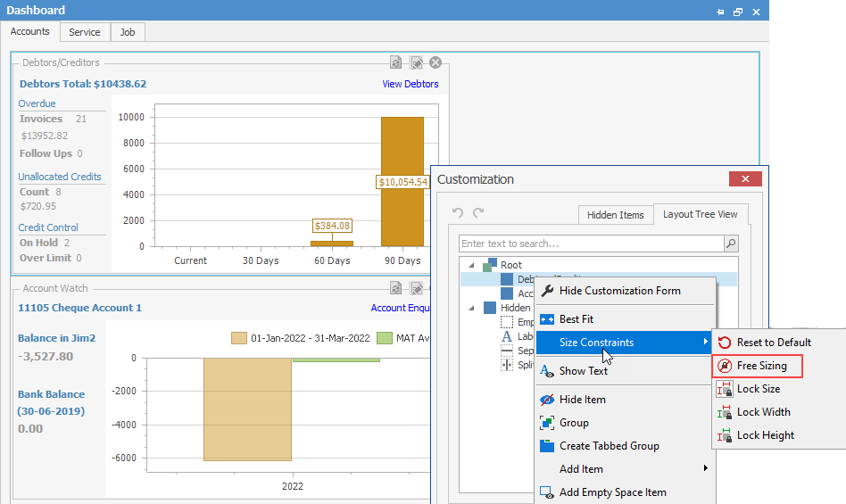Viewport: 846px width, 504px height.
Task: Click the redo arrow in Customization window
Action: [x=477, y=214]
